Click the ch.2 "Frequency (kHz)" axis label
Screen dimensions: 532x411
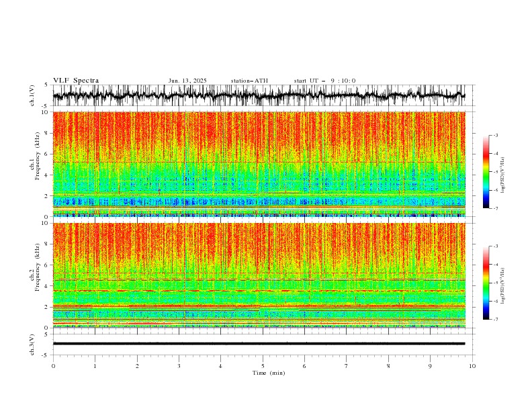click(38, 267)
